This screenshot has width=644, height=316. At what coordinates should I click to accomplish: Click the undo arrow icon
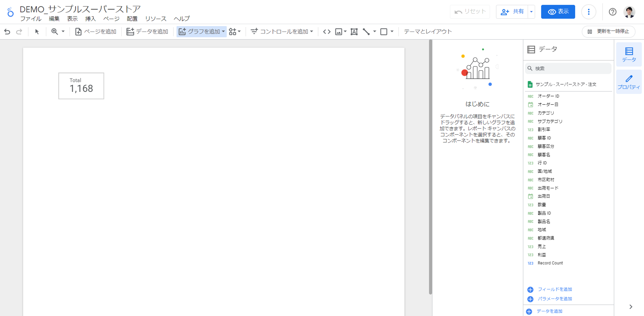coord(7,32)
